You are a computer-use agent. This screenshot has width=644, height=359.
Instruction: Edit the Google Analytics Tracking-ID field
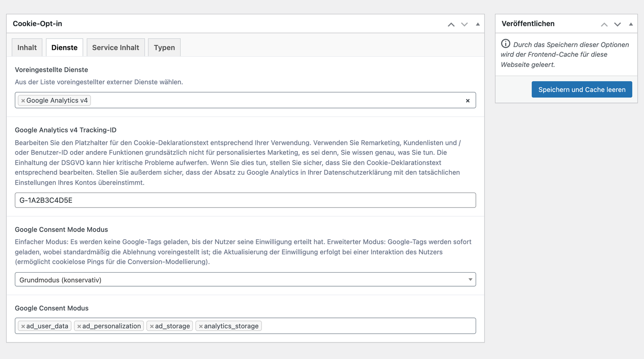(x=245, y=200)
